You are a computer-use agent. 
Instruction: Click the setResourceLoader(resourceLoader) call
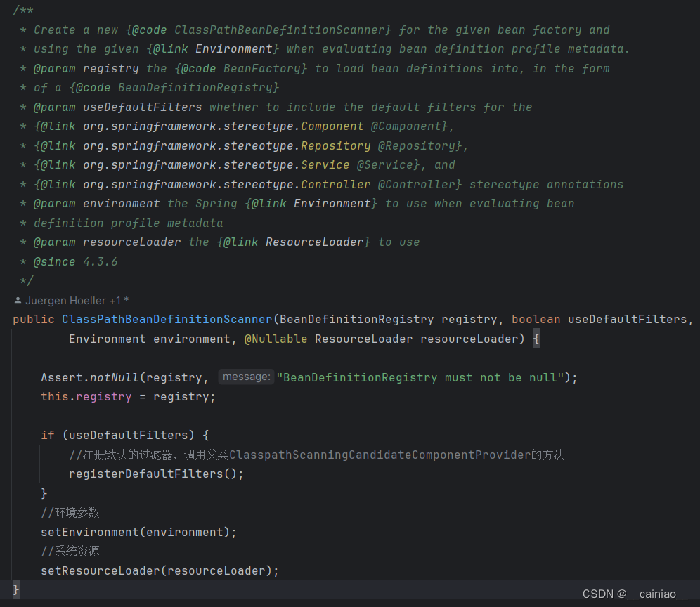coord(160,571)
